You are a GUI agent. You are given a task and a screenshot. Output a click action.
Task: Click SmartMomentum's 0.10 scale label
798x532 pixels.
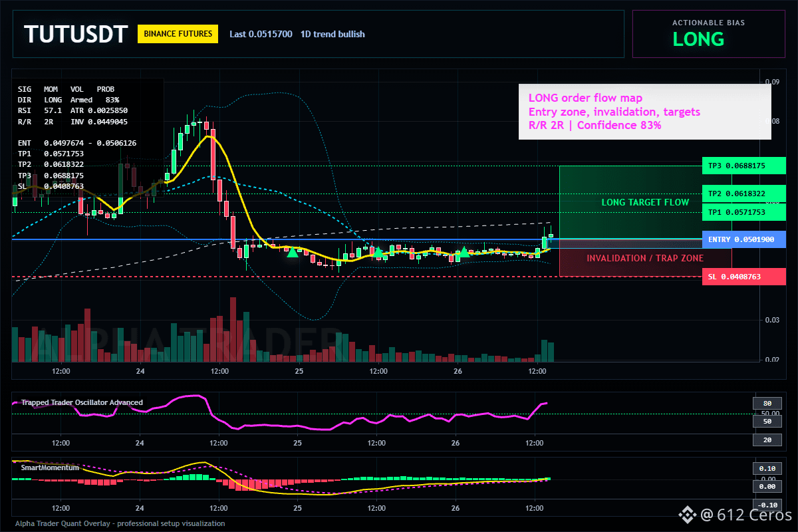coord(767,468)
